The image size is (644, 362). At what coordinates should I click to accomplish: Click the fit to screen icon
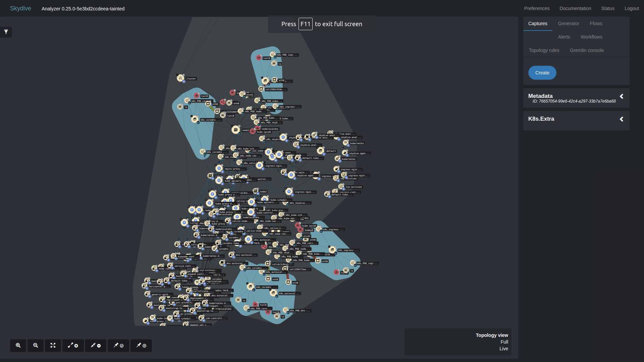coord(53,345)
